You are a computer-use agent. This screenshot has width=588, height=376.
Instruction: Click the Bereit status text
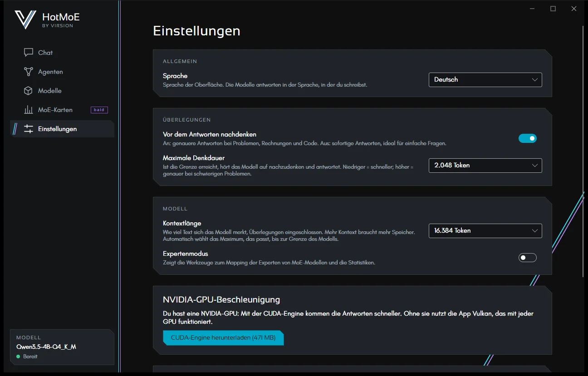(30, 356)
